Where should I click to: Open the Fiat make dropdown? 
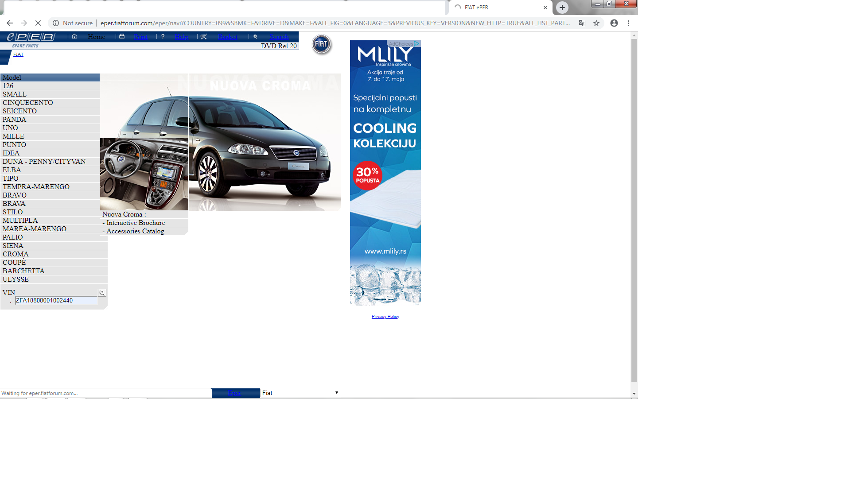point(300,393)
